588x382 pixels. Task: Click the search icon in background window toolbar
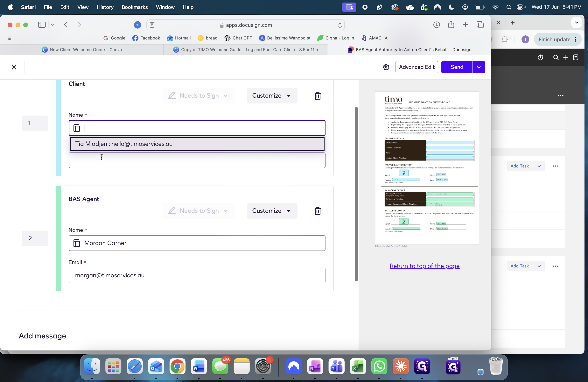(x=556, y=58)
